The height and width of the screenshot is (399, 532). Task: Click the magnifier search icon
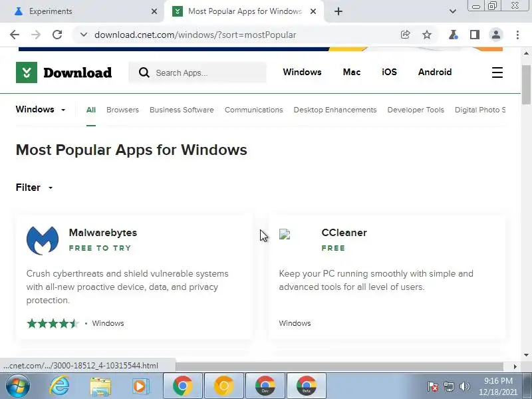click(144, 72)
